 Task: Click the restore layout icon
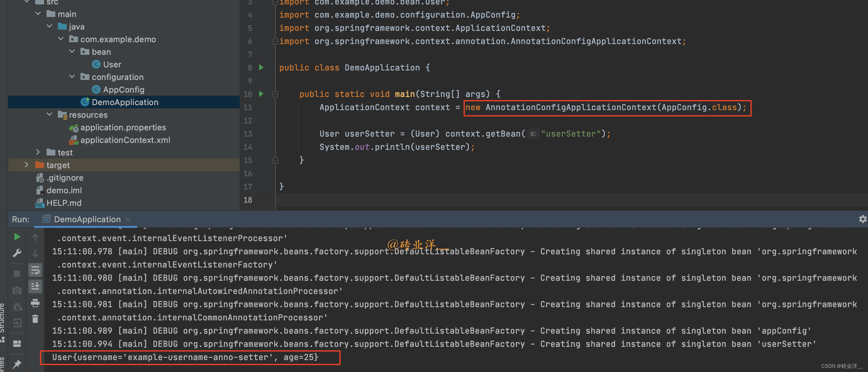(17, 343)
